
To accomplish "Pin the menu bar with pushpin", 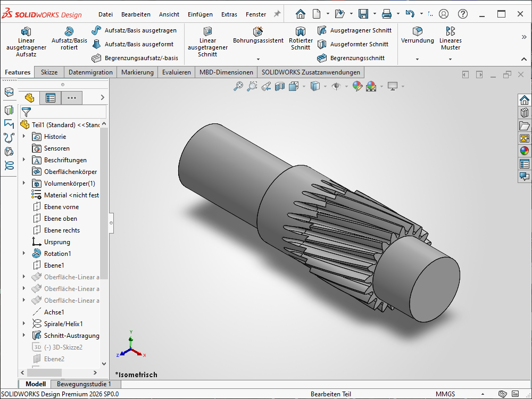I will pyautogui.click(x=277, y=14).
